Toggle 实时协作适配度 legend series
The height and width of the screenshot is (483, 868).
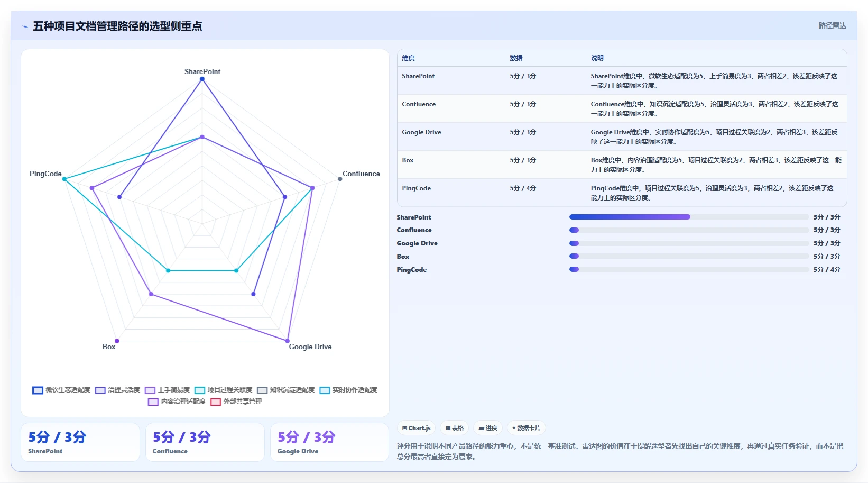click(348, 390)
